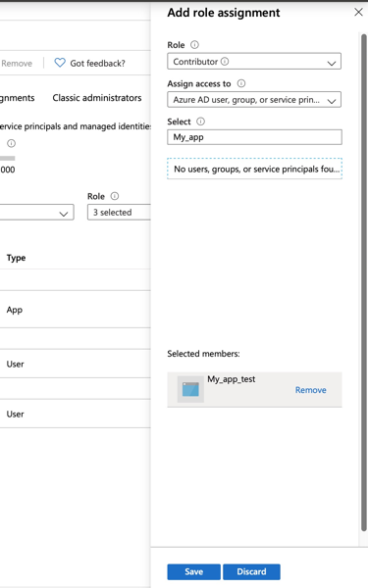Open the 3 selected Role filter dropdown

(119, 213)
